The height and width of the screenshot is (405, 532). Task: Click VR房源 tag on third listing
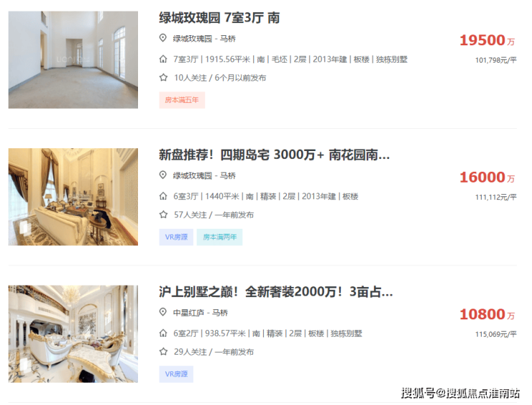(176, 374)
